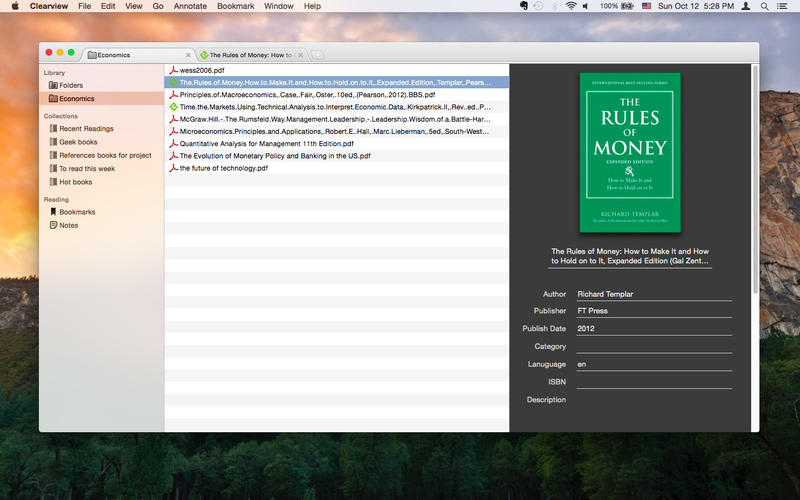
Task: Select the Geek books collection
Action: 78,142
